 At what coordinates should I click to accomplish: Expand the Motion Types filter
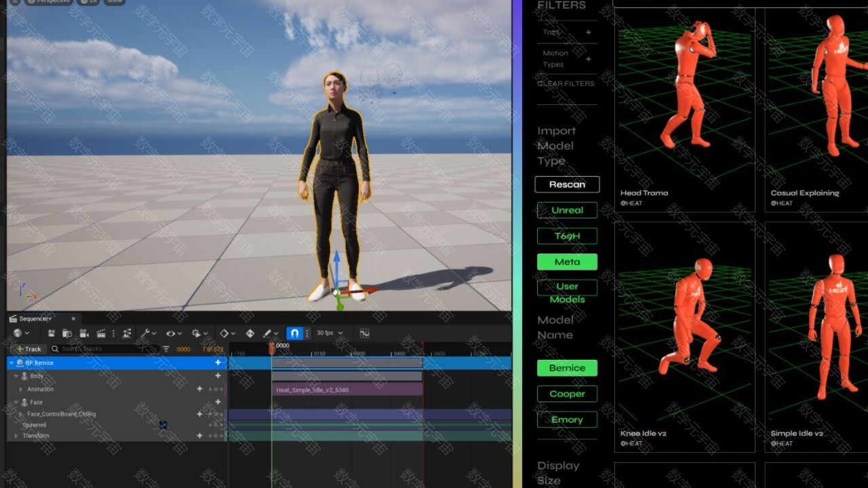(588, 59)
